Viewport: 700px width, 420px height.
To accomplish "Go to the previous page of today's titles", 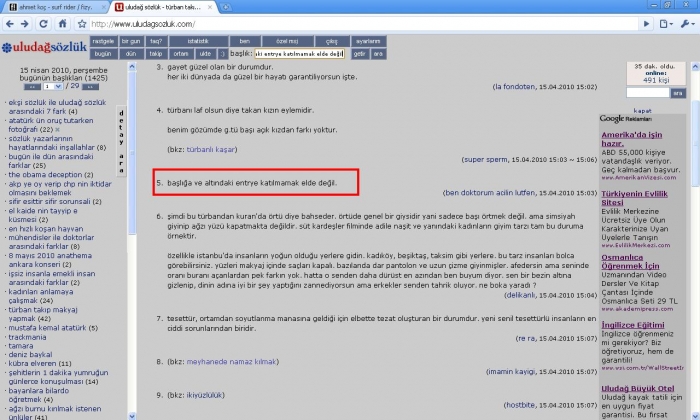I will click(x=32, y=87).
